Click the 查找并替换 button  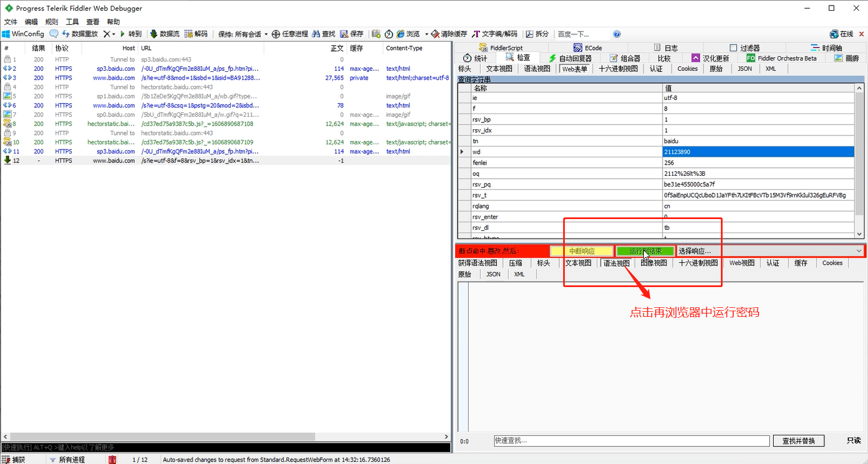click(x=798, y=441)
